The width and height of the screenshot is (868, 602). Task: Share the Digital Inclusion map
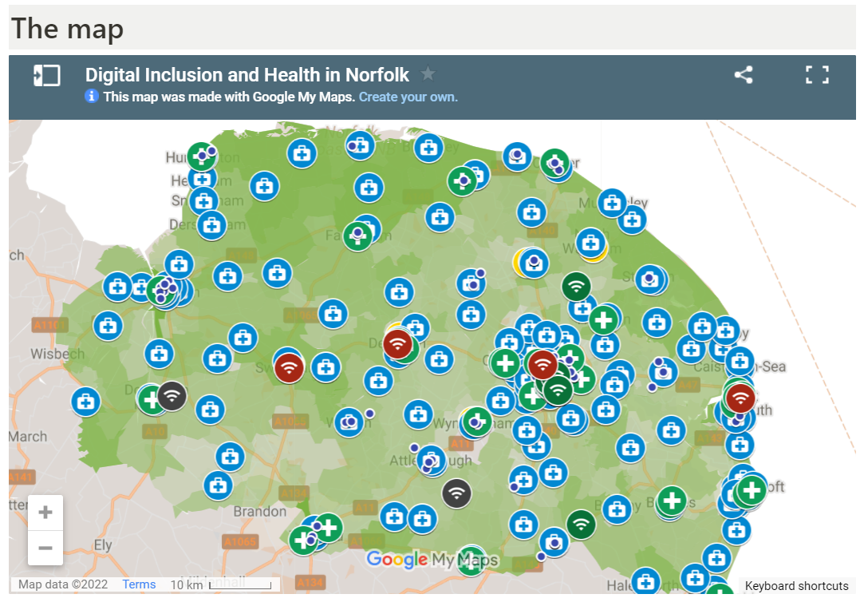pos(743,75)
